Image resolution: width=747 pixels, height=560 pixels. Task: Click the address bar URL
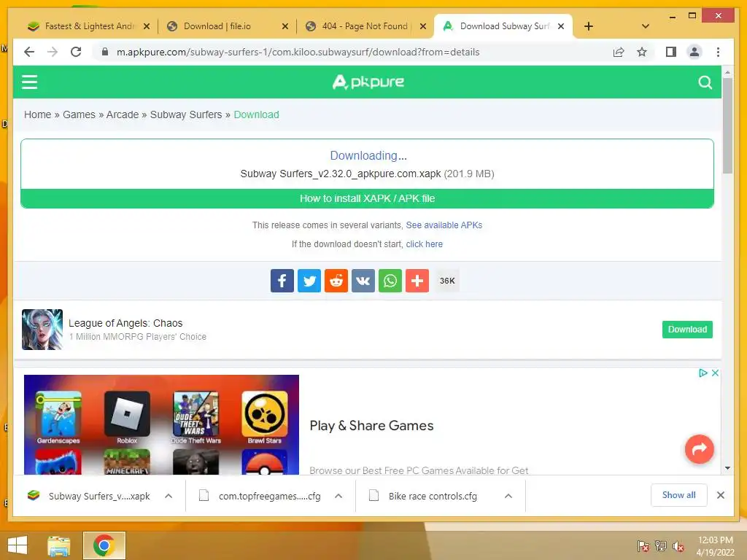click(x=298, y=52)
